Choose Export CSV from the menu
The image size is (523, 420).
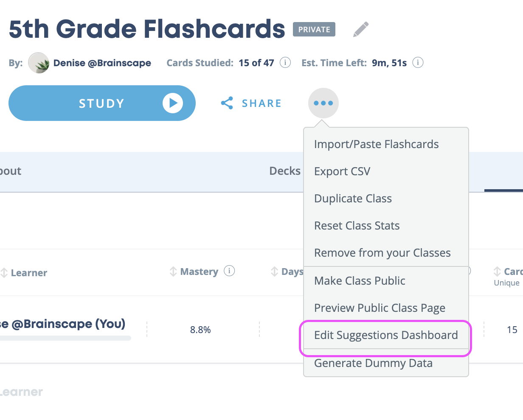point(342,171)
